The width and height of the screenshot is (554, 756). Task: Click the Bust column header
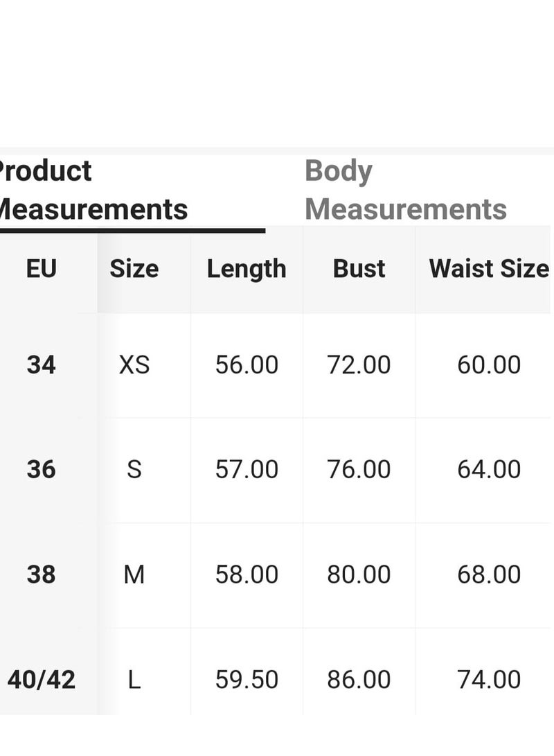359,269
